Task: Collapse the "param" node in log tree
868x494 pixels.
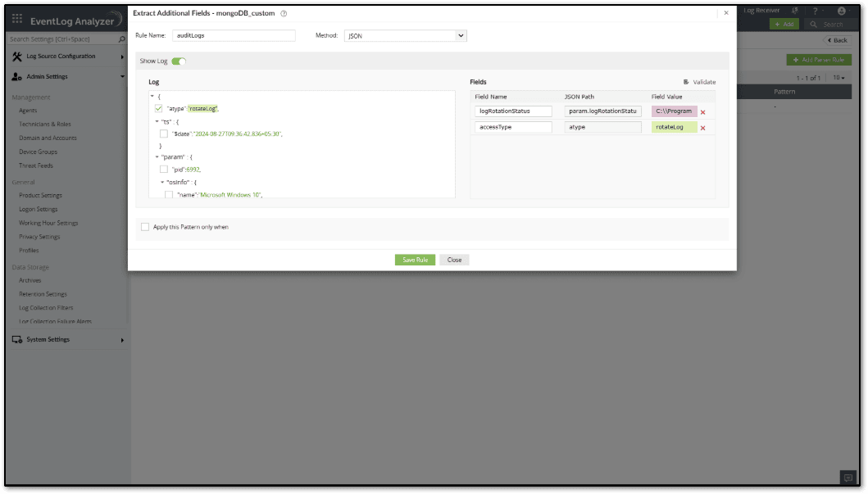Action: 157,157
